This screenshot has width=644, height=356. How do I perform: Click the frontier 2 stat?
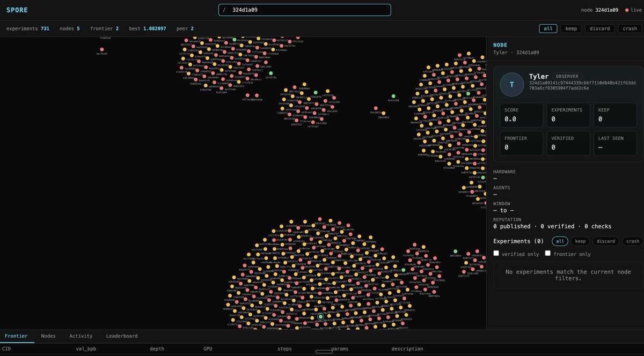tap(104, 28)
